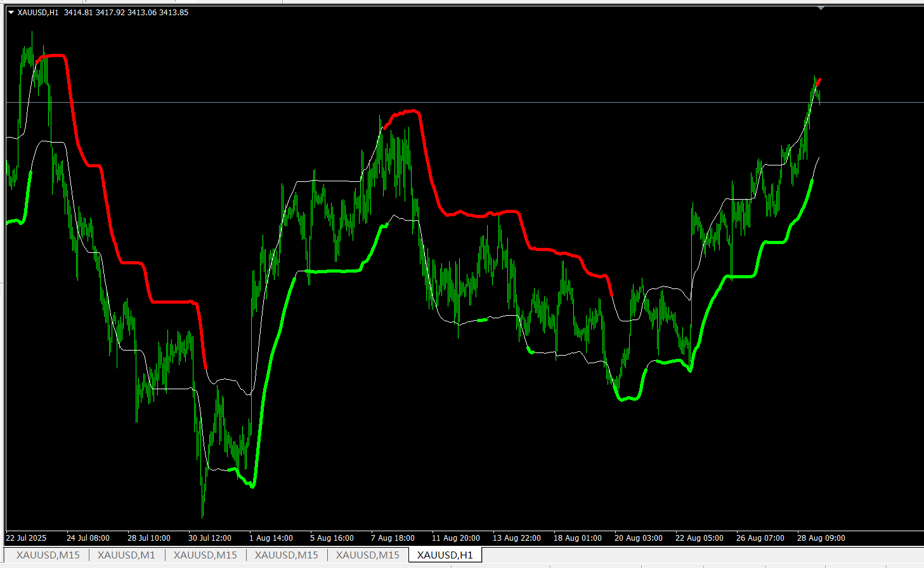The image size is (924, 568).
Task: Click the 3417.92 high price value
Action: coord(110,13)
